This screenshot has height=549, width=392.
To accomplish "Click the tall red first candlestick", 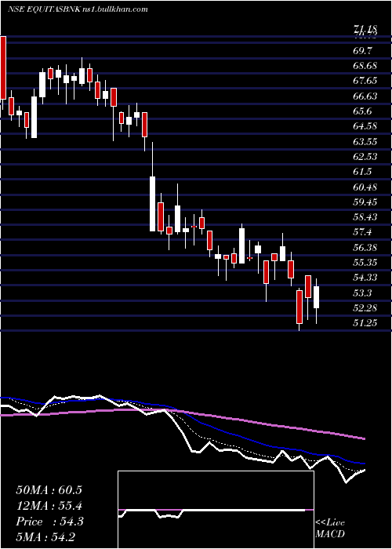I will tap(3, 67).
